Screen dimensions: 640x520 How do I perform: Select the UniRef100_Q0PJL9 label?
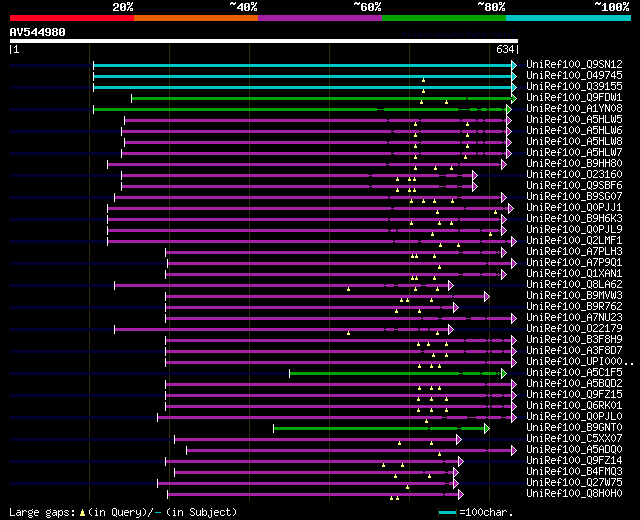point(574,229)
